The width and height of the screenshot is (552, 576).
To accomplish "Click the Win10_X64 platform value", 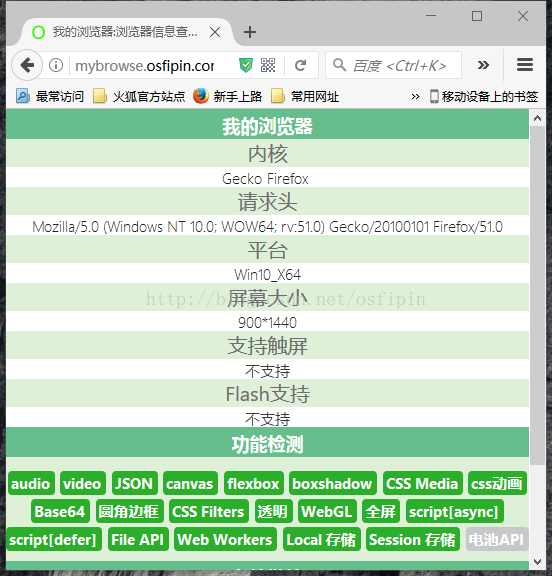I will coord(267,275).
